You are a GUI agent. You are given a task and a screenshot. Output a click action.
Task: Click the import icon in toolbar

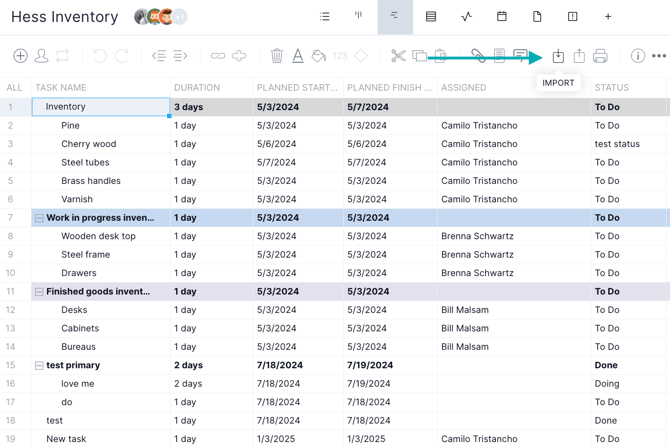[558, 56]
